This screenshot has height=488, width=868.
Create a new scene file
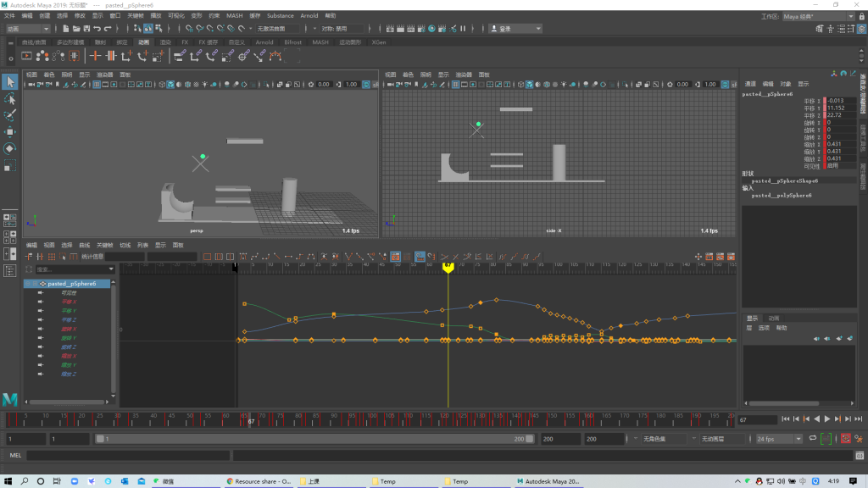coord(66,29)
